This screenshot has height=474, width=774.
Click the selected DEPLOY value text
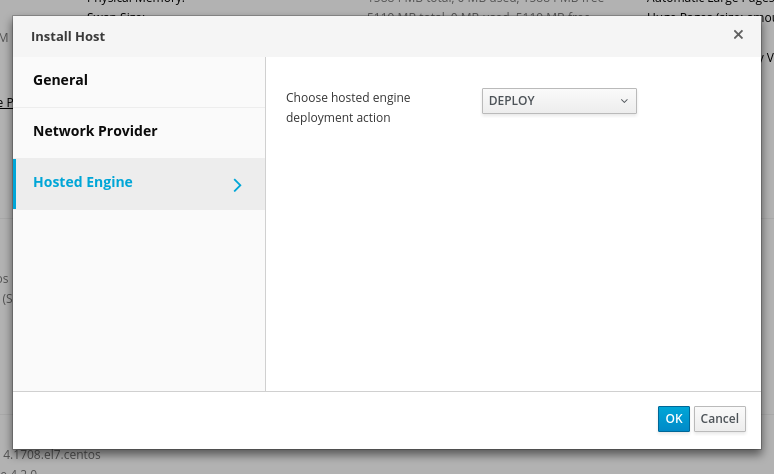(512, 101)
